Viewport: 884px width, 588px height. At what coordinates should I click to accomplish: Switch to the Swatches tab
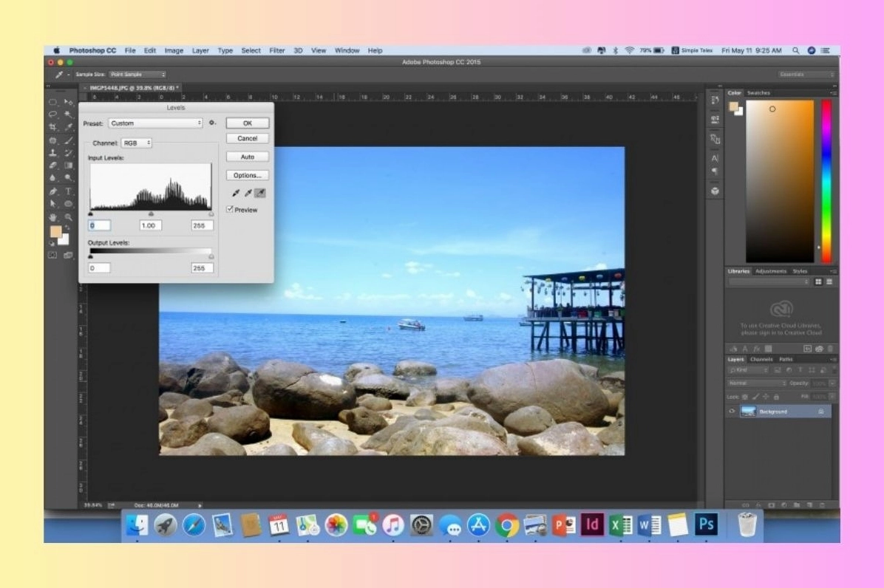[758, 93]
